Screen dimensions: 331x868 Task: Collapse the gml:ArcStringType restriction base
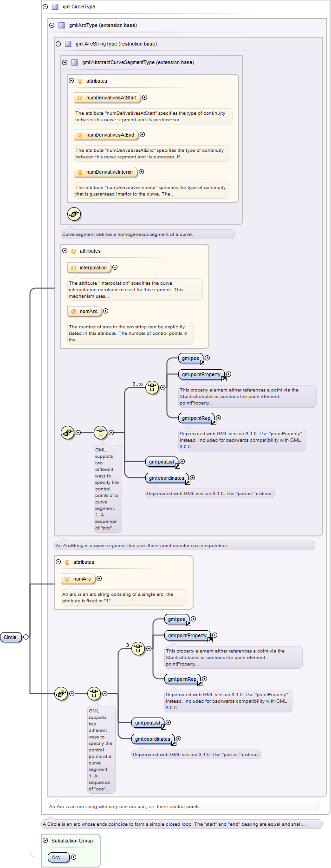58,44
